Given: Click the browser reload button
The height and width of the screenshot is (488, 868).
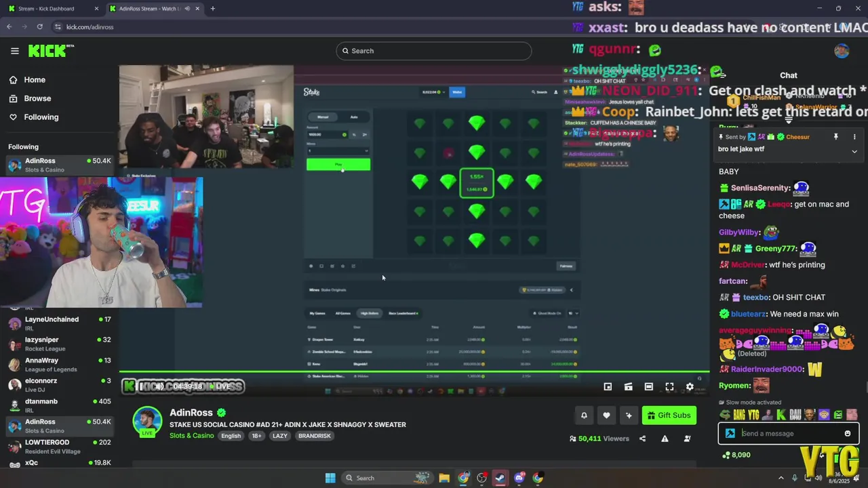Looking at the screenshot, I should (x=39, y=26).
